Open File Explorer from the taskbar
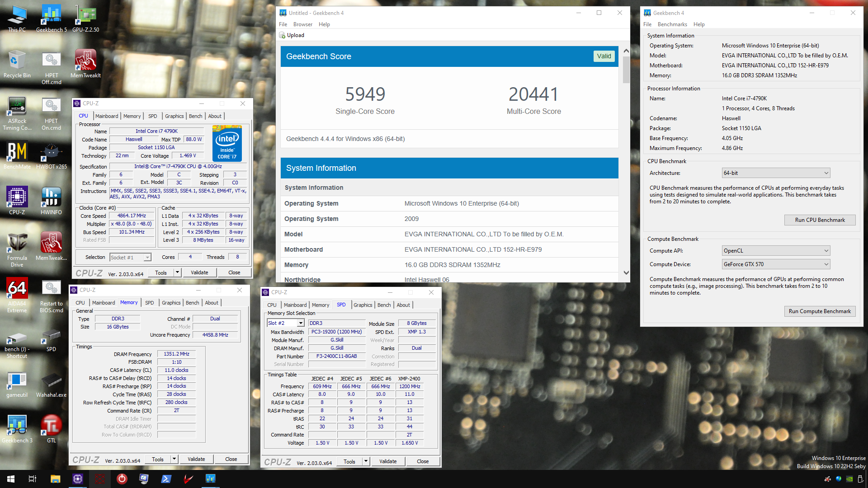The image size is (868, 488). (x=55, y=479)
